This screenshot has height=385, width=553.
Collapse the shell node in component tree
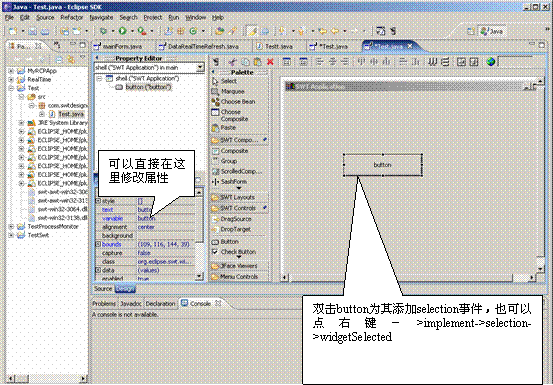coord(100,78)
